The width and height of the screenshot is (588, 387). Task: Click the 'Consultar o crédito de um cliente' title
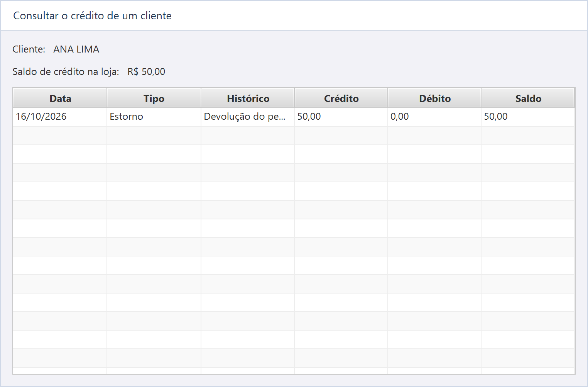pos(92,16)
